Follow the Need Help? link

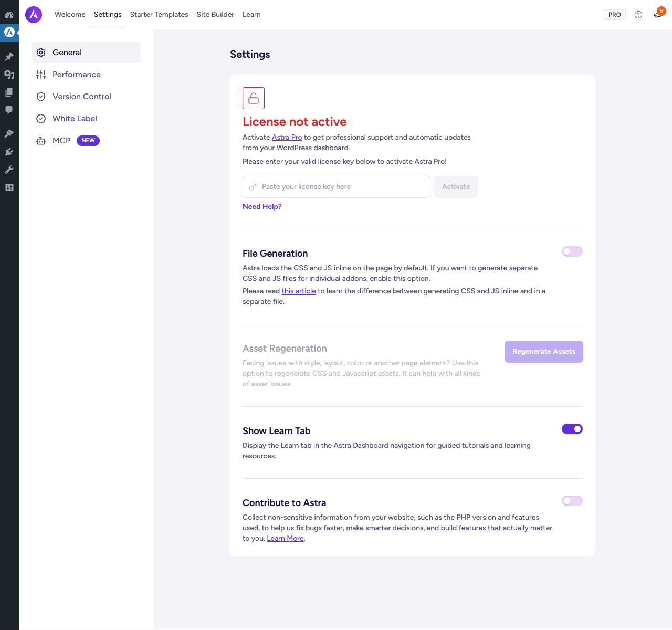point(262,207)
